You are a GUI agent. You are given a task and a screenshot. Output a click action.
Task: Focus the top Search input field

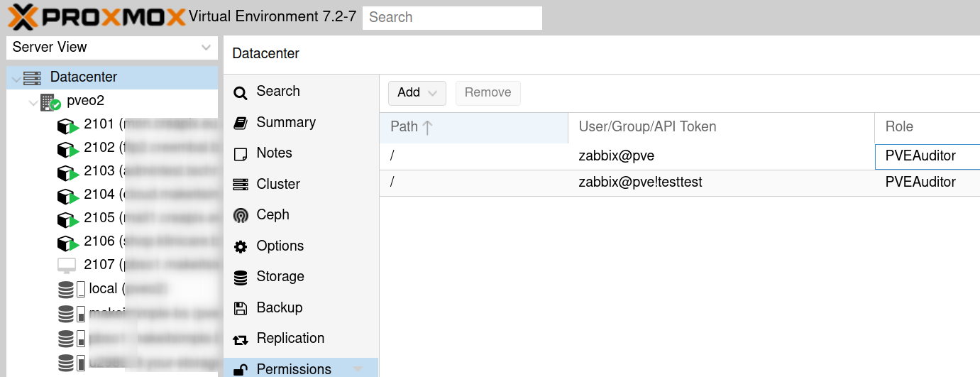coord(452,18)
